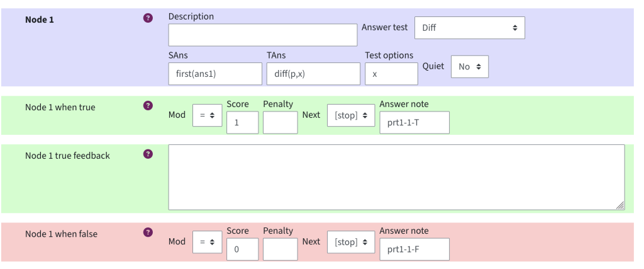This screenshot has width=644, height=269.
Task: Click the Node 1 when true label
Action: click(60, 107)
